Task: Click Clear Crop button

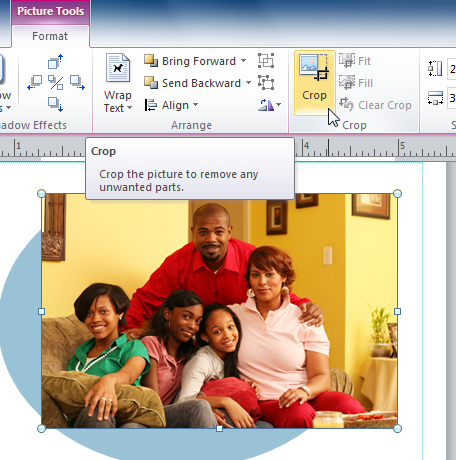Action: tap(375, 105)
